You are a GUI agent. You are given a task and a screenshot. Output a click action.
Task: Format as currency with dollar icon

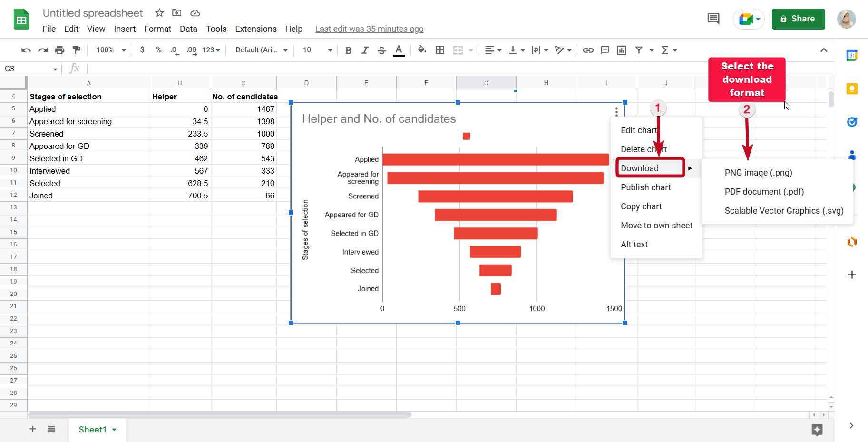click(142, 49)
